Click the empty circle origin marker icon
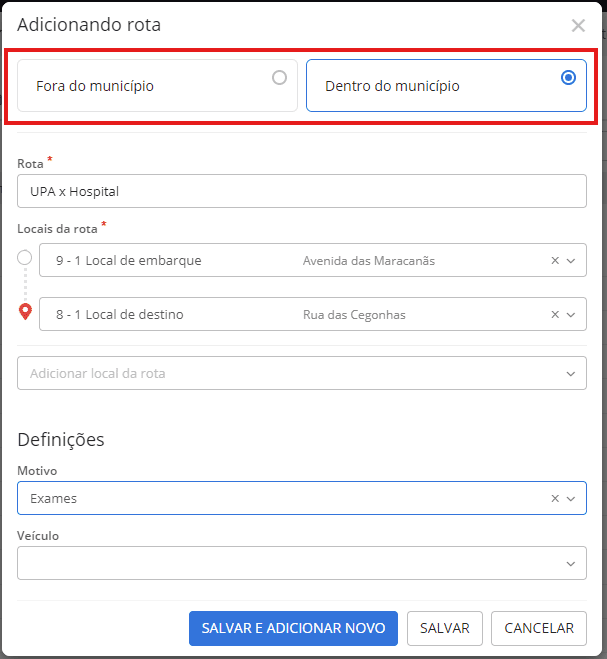The image size is (607, 659). tap(25, 258)
